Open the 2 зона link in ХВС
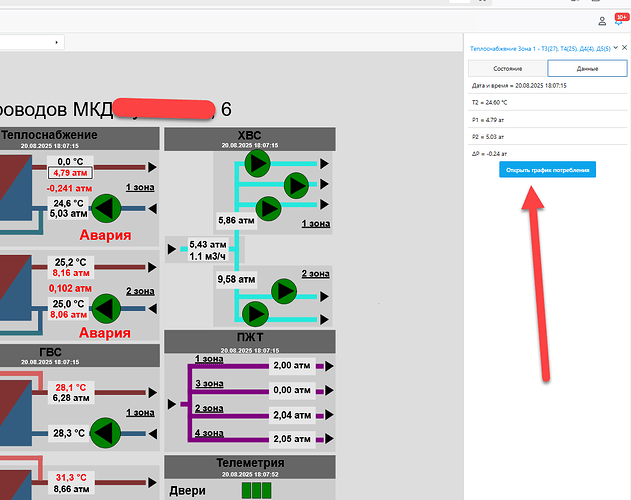 click(316, 273)
